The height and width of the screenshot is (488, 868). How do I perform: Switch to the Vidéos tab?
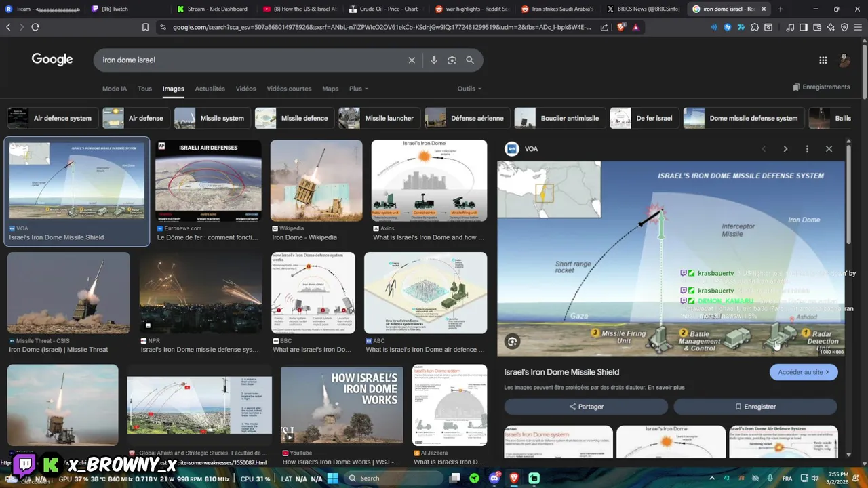click(x=246, y=89)
